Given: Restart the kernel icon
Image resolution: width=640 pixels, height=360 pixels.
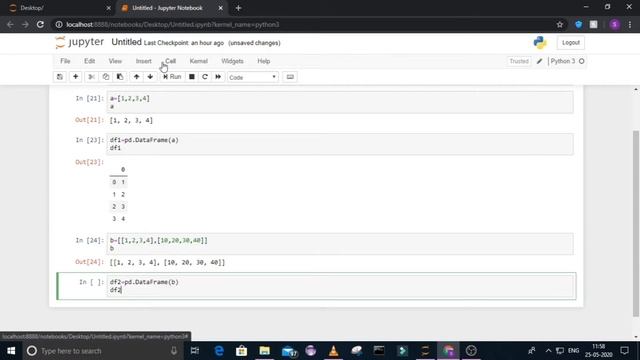Looking at the screenshot, I should coord(205,77).
